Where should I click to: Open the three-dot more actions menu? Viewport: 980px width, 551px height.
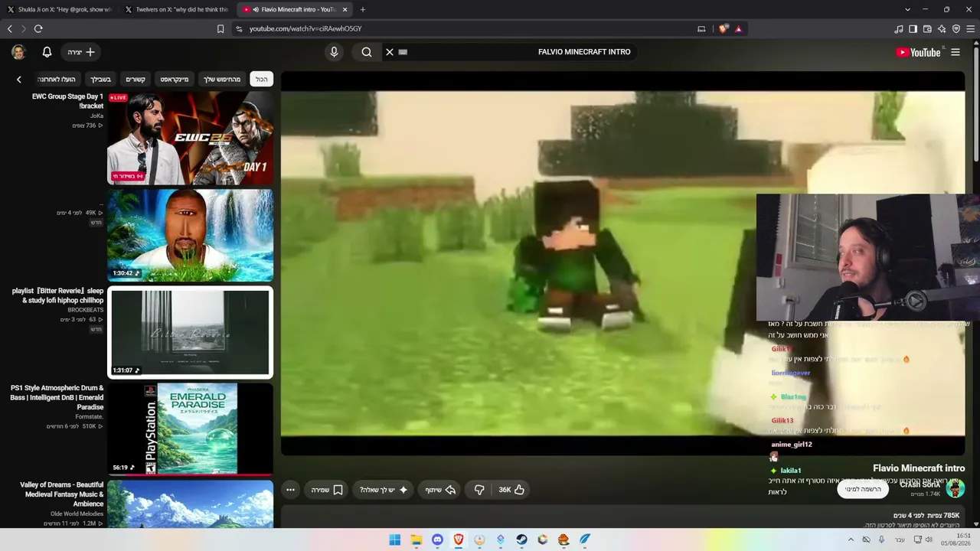[290, 490]
